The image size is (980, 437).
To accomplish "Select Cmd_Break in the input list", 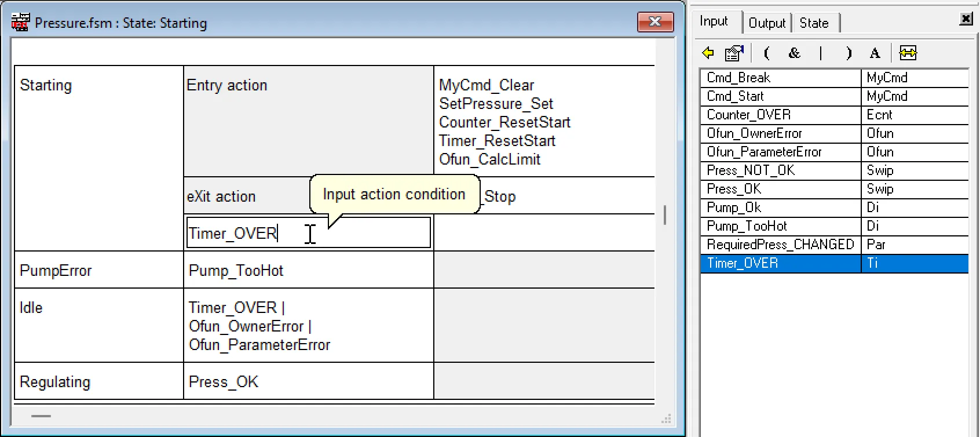I will click(x=781, y=78).
